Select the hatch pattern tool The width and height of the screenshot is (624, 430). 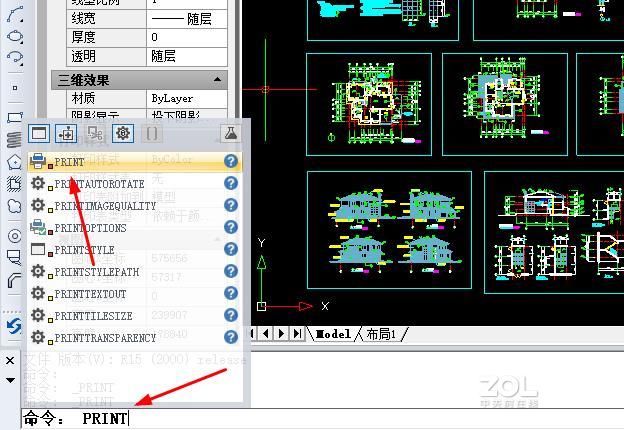click(x=15, y=183)
